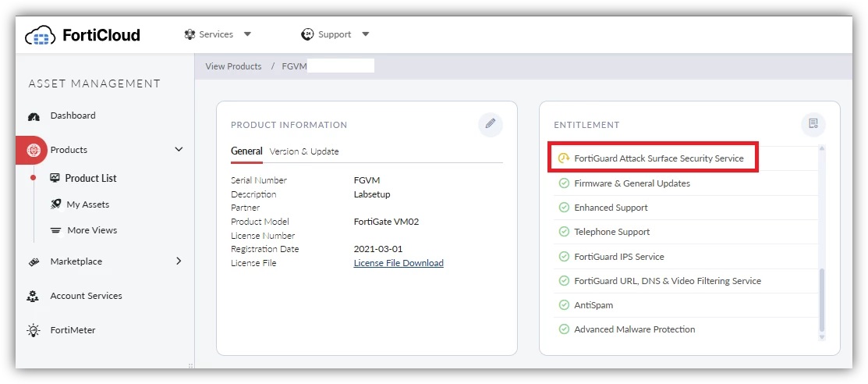Viewport: 868px width, 384px height.
Task: Select Enhanced Support entitlement
Action: [611, 208]
